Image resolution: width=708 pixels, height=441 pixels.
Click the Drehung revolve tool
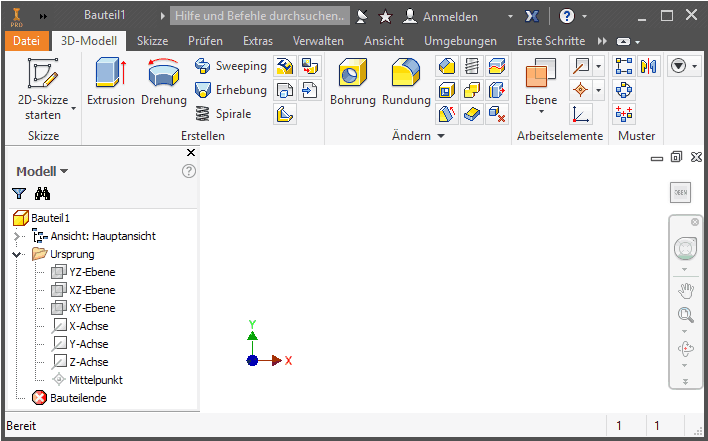click(164, 82)
